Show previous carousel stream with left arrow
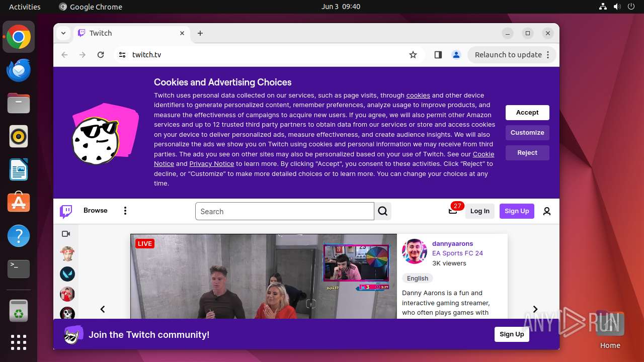This screenshot has height=362, width=644. [x=103, y=309]
